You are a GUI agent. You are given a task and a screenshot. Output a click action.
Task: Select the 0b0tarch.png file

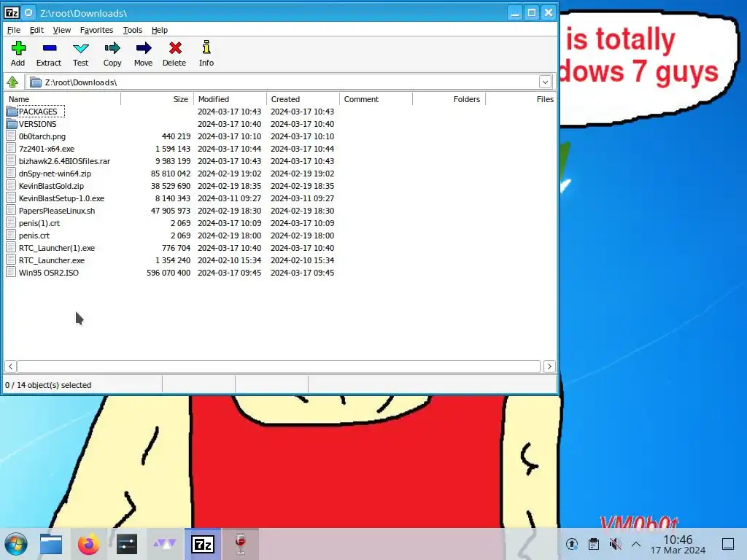[x=42, y=136]
